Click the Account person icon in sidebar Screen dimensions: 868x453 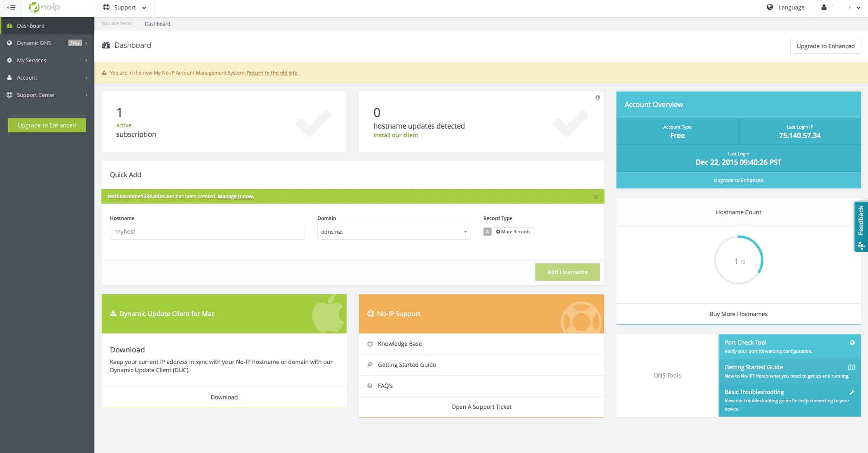click(x=9, y=77)
